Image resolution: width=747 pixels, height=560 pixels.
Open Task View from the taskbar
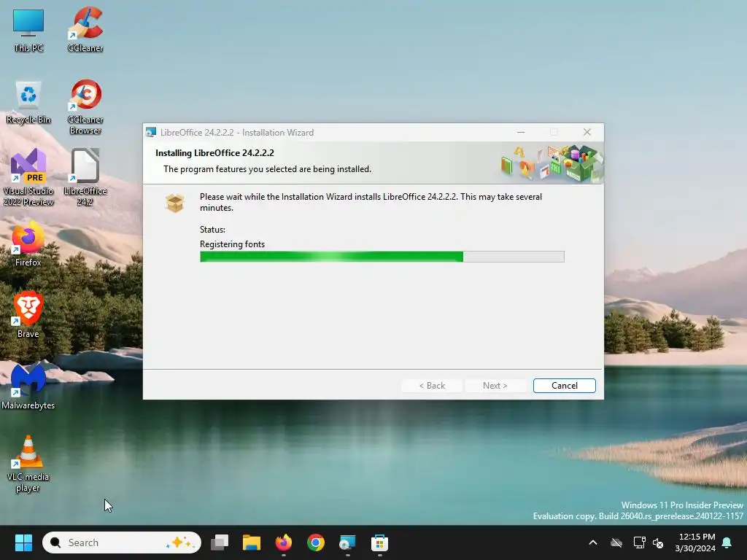tap(220, 542)
